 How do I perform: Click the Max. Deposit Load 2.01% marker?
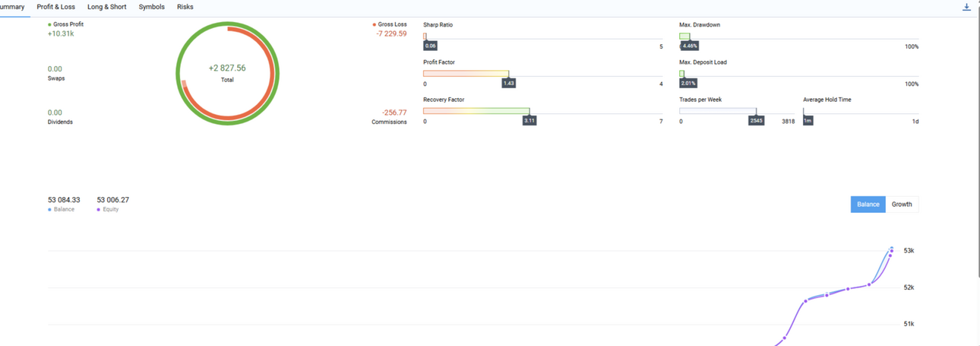point(688,84)
